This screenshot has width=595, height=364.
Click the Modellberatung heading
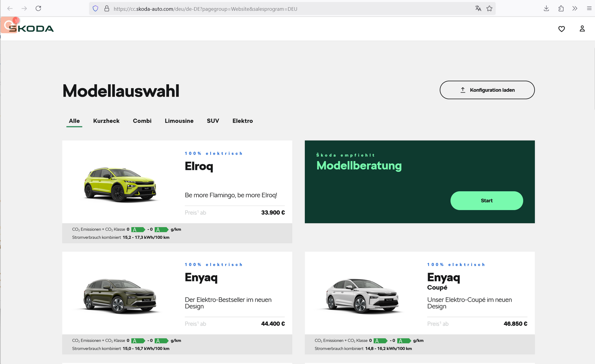coord(359,165)
